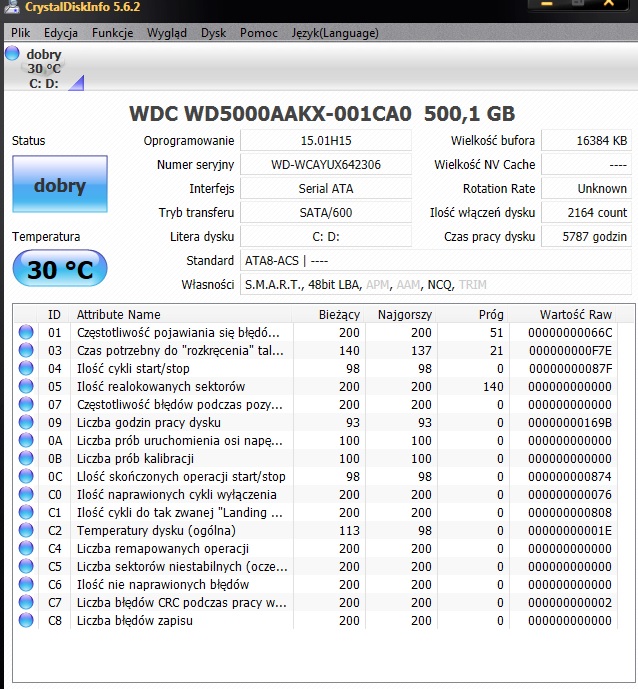Click status orb of attribute 09
The image size is (638, 689).
[26, 422]
